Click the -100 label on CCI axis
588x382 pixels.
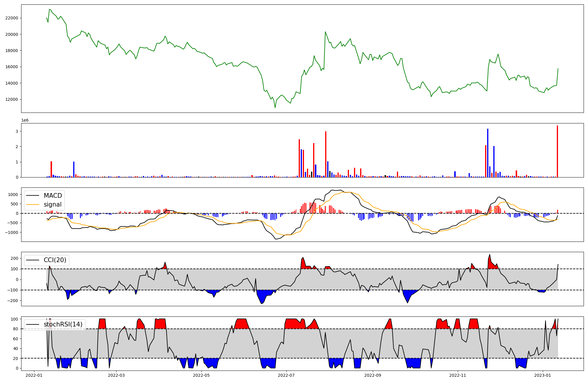tap(13, 290)
